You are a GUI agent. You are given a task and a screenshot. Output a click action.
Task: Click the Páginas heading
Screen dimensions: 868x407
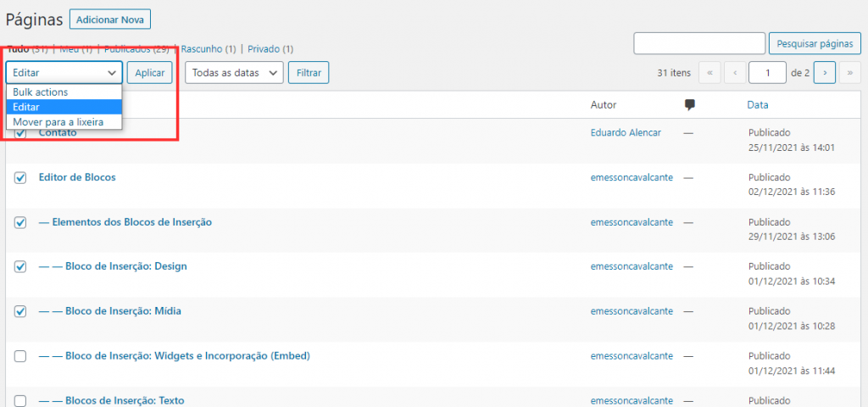tap(34, 20)
